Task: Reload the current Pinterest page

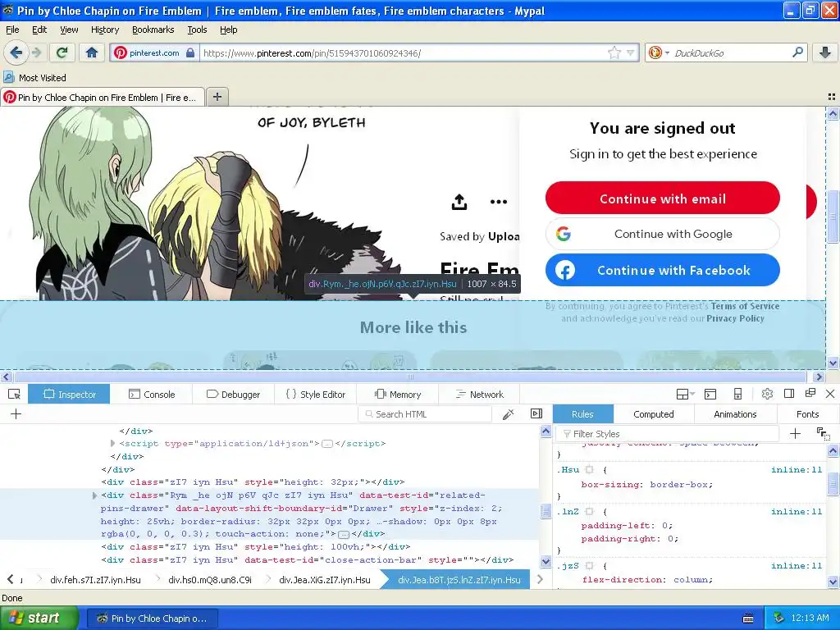Action: pyautogui.click(x=62, y=52)
